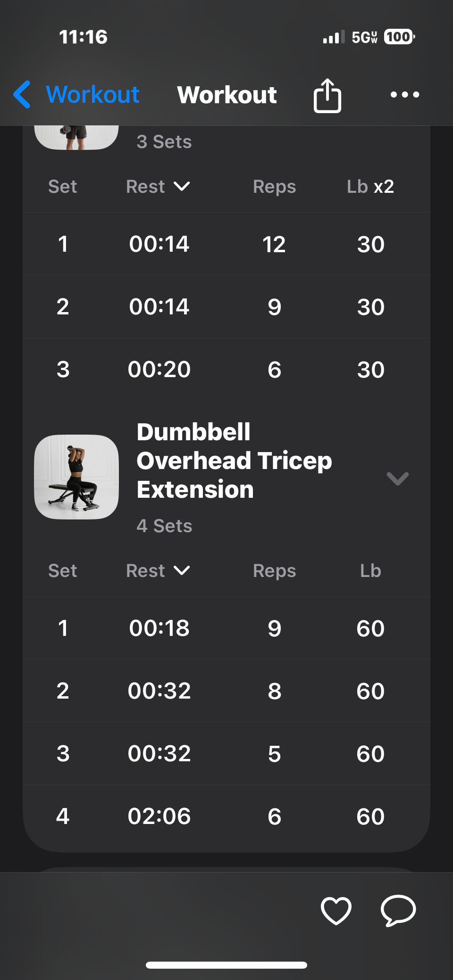Open Dumbbell Overhead Tricep Extension thumbnail

[76, 477]
